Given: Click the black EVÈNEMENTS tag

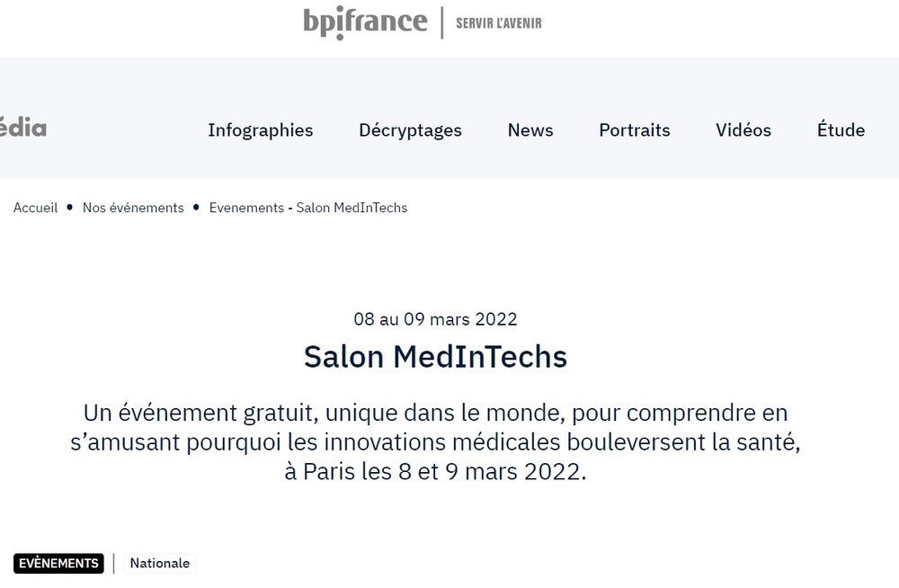Looking at the screenshot, I should [58, 564].
